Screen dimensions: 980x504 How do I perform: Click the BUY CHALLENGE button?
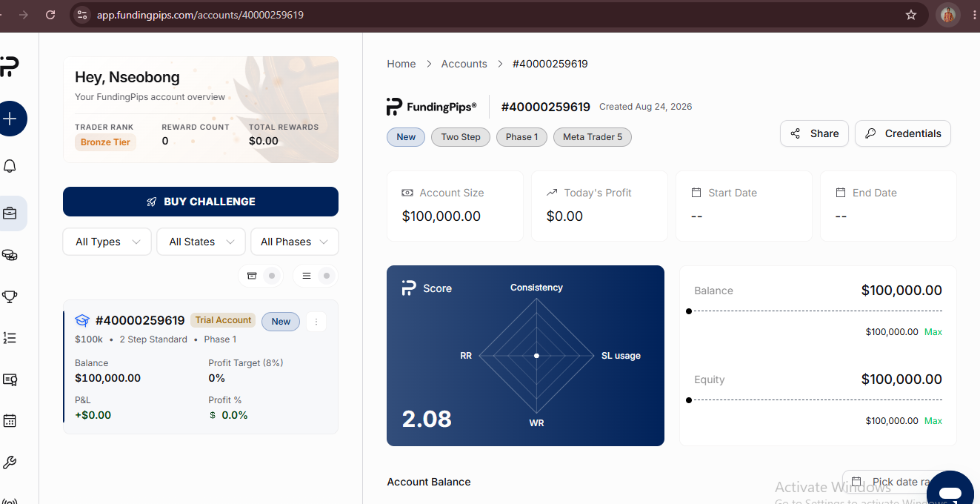pyautogui.click(x=201, y=202)
